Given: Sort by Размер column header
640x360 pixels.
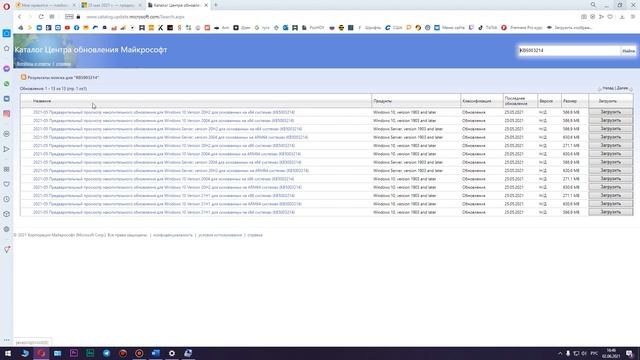Looking at the screenshot, I should (570, 101).
